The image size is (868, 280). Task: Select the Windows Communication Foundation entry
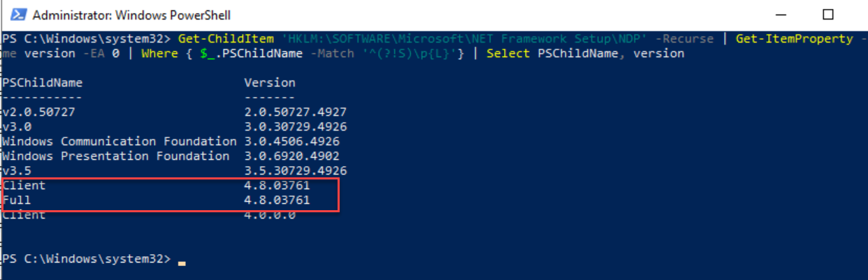(x=120, y=141)
